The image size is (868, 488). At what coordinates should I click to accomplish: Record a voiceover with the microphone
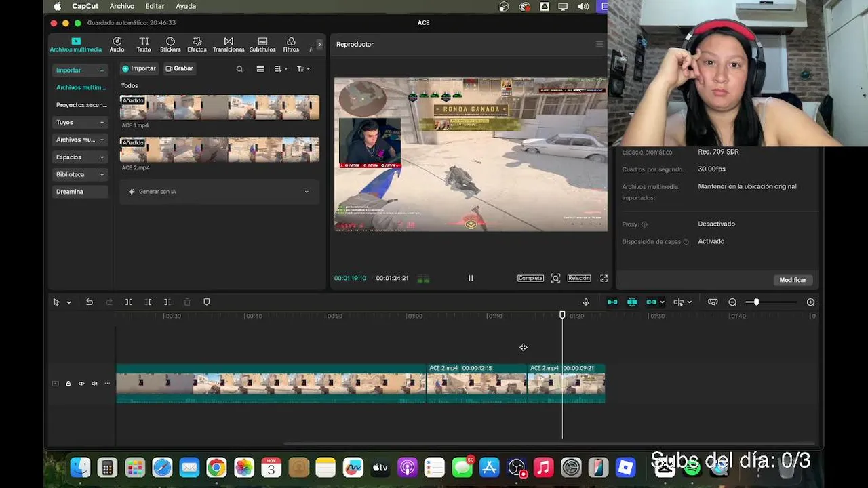586,302
